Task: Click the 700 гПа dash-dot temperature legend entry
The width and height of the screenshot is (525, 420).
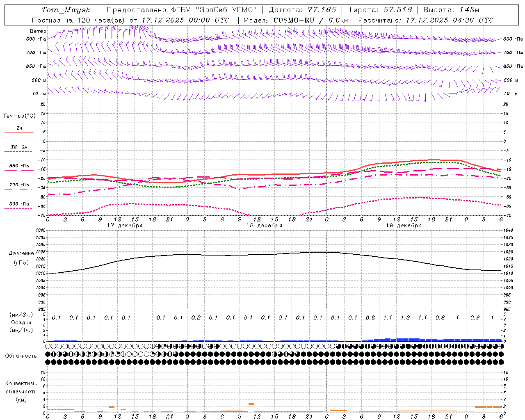Action: click(x=19, y=187)
